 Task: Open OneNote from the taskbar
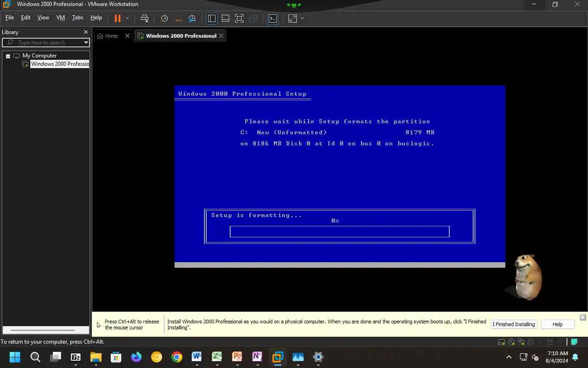(x=257, y=357)
